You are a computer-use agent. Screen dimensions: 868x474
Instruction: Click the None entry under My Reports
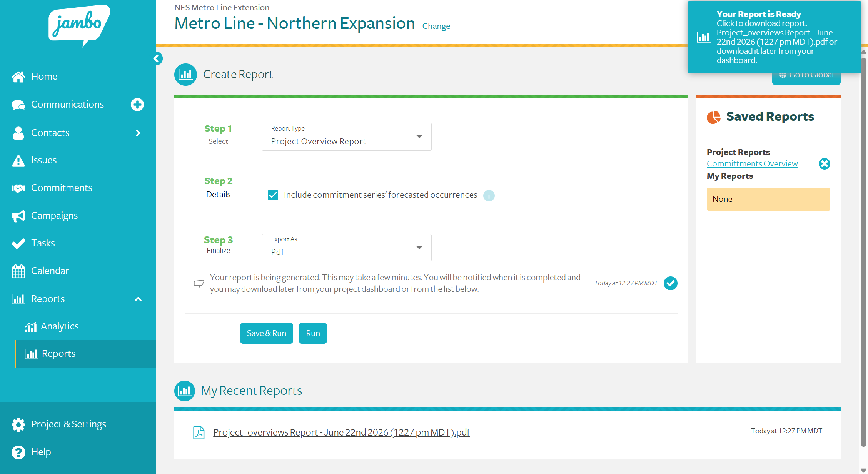pyautogui.click(x=768, y=199)
